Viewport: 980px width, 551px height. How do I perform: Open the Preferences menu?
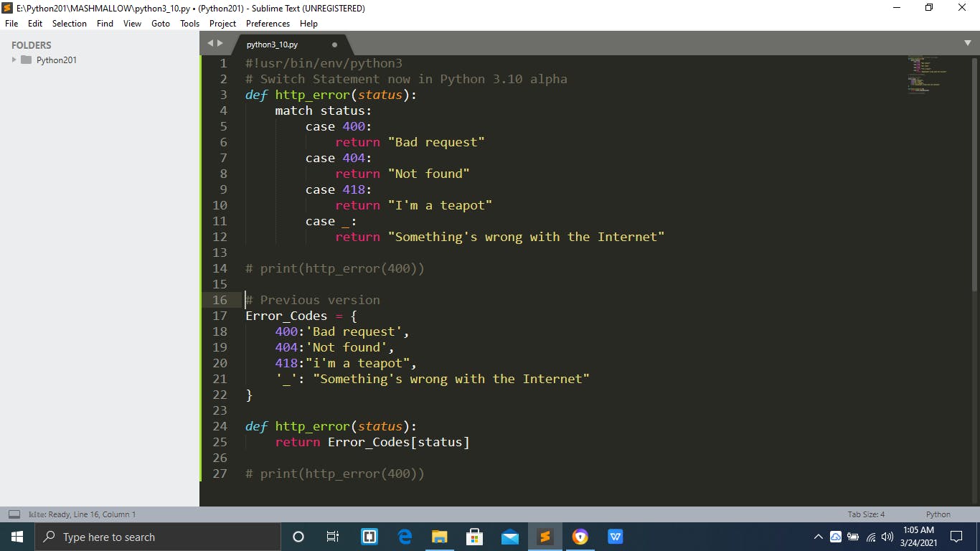click(x=268, y=24)
